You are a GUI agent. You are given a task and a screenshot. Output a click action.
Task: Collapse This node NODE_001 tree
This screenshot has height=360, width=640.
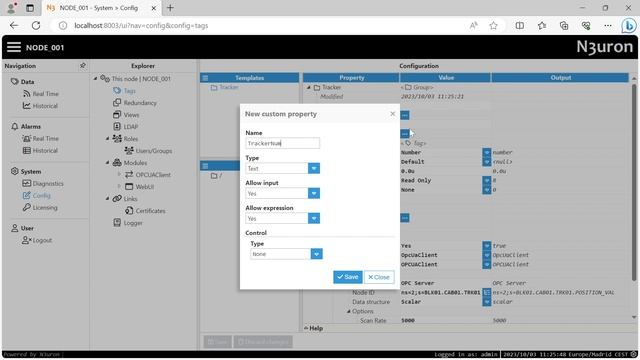[x=96, y=78]
